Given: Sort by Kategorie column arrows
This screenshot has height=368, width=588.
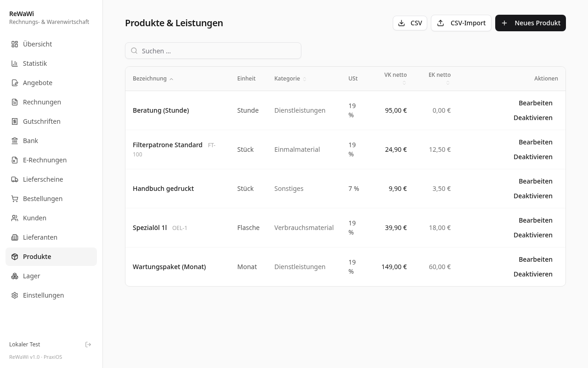Looking at the screenshot, I should (305, 79).
